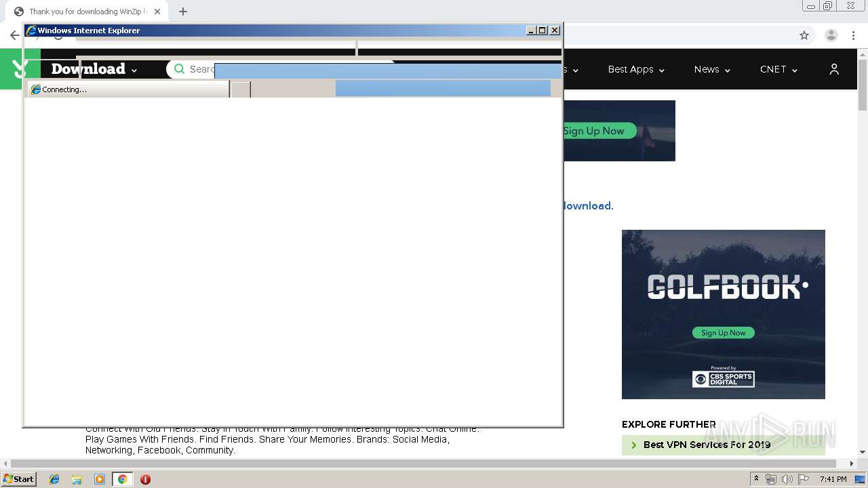The height and width of the screenshot is (488, 868).
Task: Click EXPLORE FURTHER heading
Action: click(669, 424)
